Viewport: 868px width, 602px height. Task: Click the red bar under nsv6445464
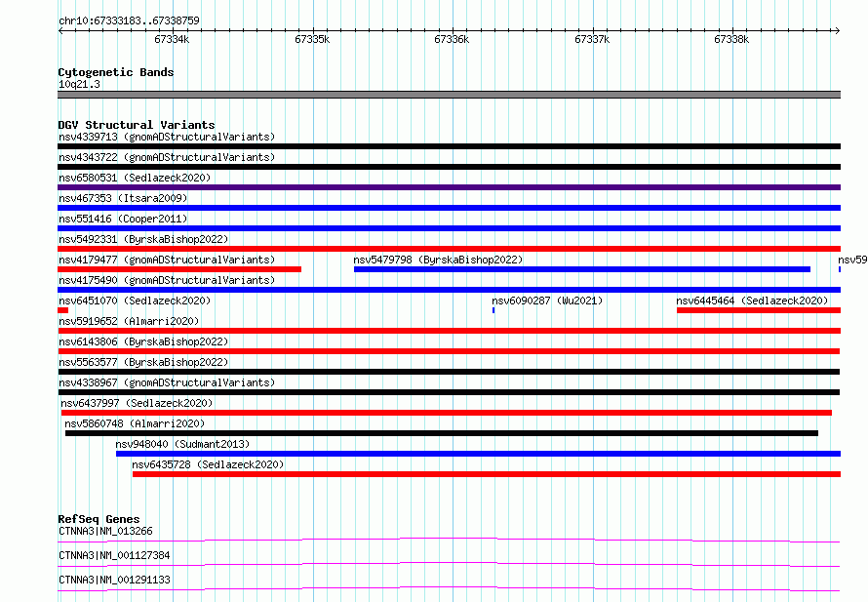click(759, 310)
